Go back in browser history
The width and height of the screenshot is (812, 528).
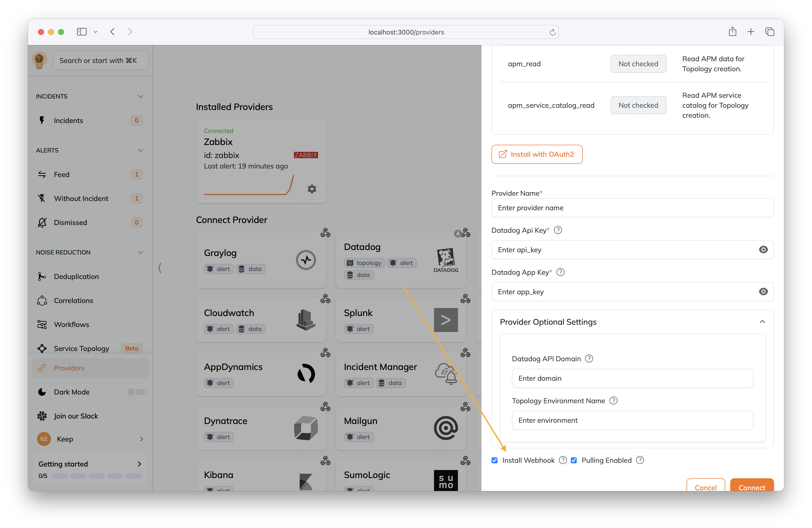(x=112, y=32)
